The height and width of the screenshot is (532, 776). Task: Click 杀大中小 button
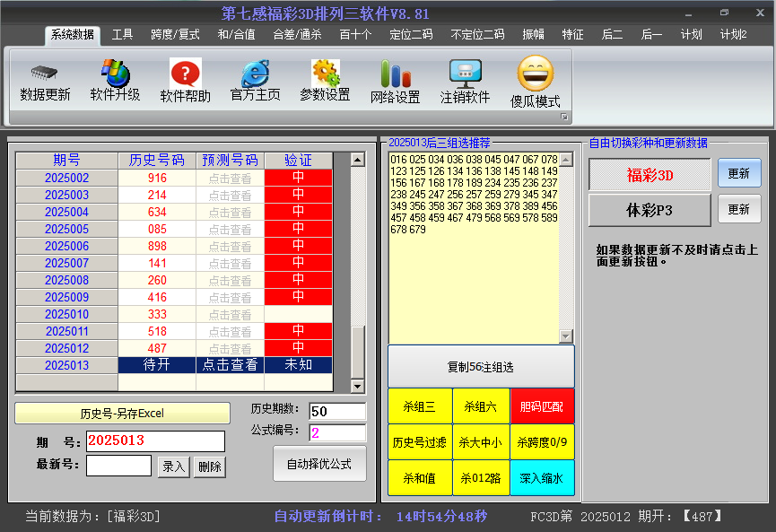pos(481,442)
